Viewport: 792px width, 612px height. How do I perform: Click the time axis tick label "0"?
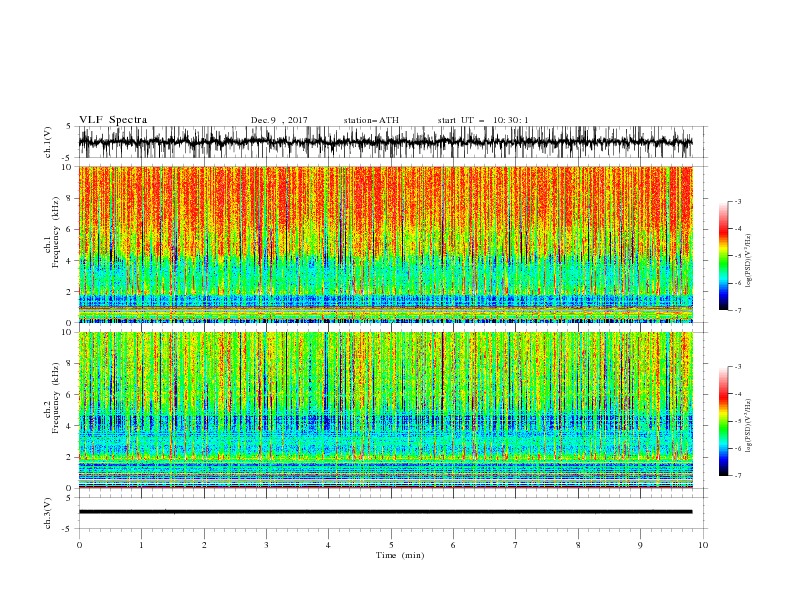(x=79, y=545)
